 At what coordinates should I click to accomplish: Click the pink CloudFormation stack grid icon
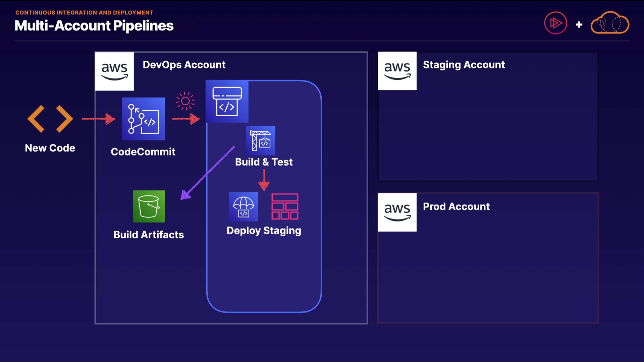point(285,206)
